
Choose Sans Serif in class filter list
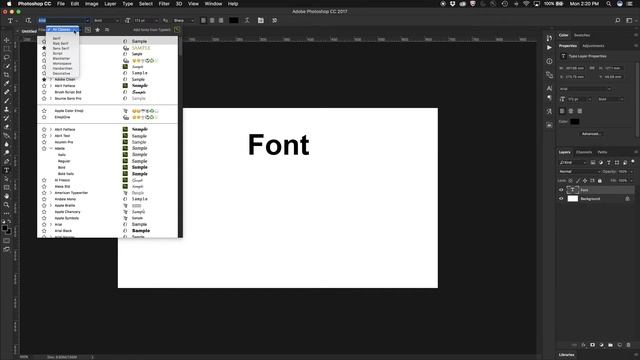click(60, 48)
